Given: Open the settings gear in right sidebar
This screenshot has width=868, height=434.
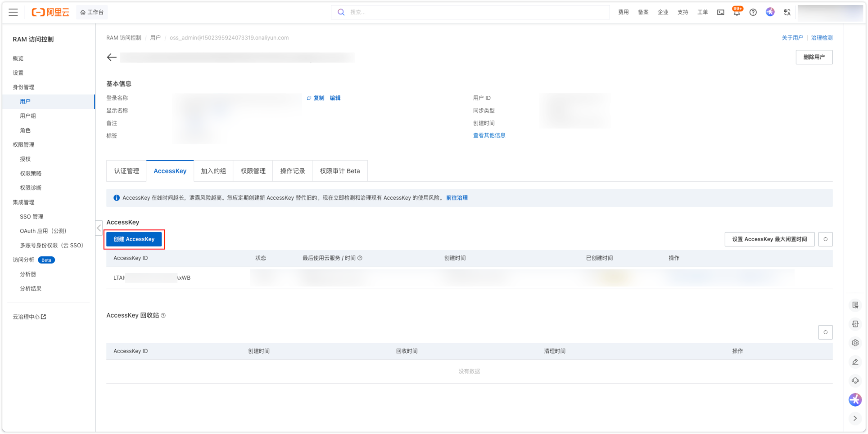Looking at the screenshot, I should (855, 343).
